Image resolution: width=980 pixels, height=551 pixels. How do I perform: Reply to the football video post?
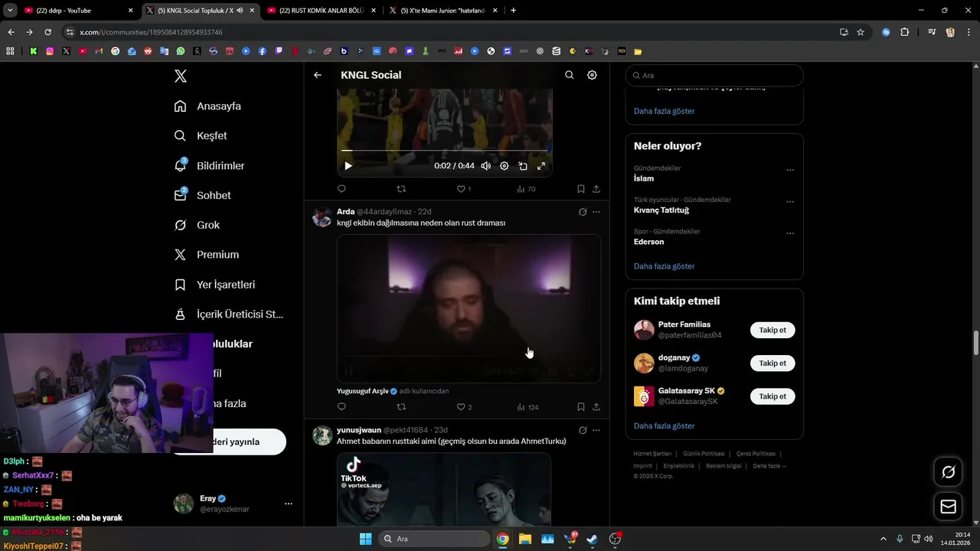341,189
